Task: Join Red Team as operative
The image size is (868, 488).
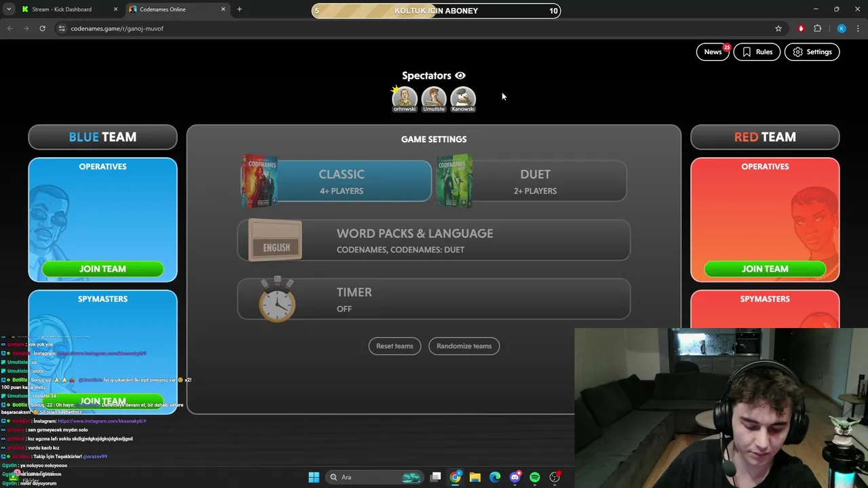Action: (x=765, y=269)
